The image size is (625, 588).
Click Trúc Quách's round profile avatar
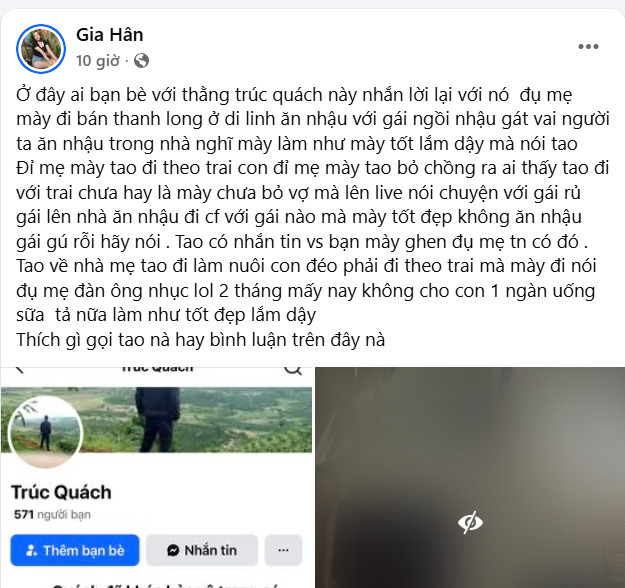45,432
